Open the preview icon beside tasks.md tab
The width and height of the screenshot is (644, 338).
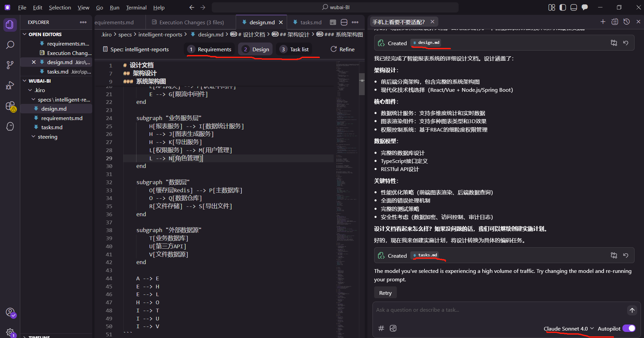coord(333,22)
